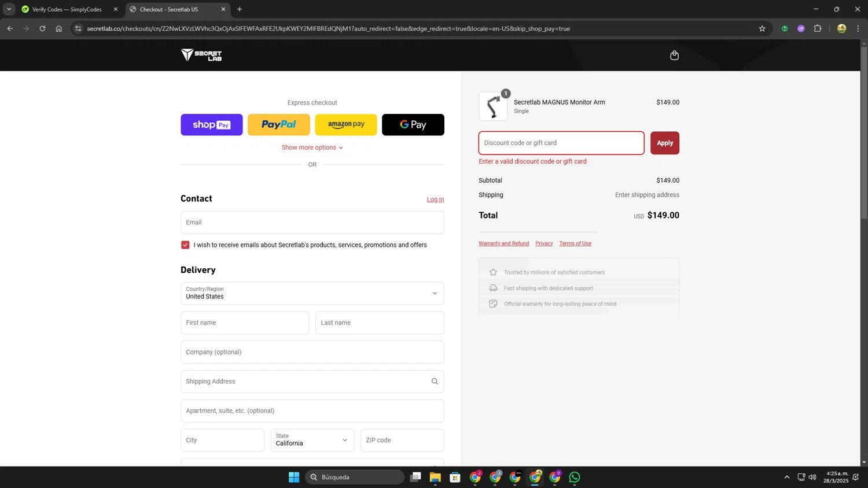Image resolution: width=868 pixels, height=488 pixels.
Task: Open File Explorer from the taskbar
Action: [435, 477]
